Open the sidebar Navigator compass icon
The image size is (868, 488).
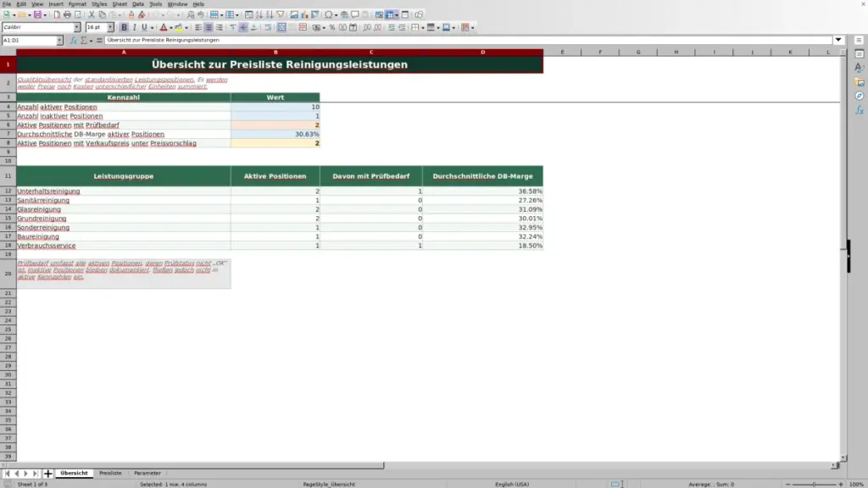[860, 96]
